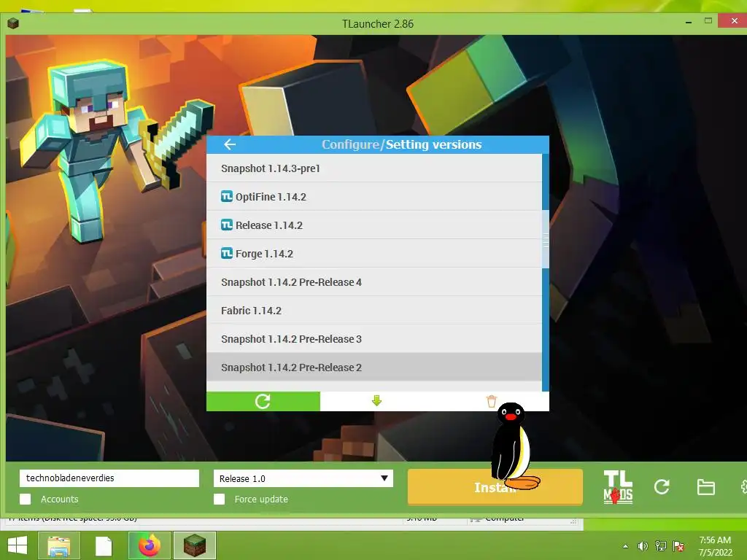The height and width of the screenshot is (560, 747).
Task: Click the trash can delete icon
Action: click(x=492, y=401)
